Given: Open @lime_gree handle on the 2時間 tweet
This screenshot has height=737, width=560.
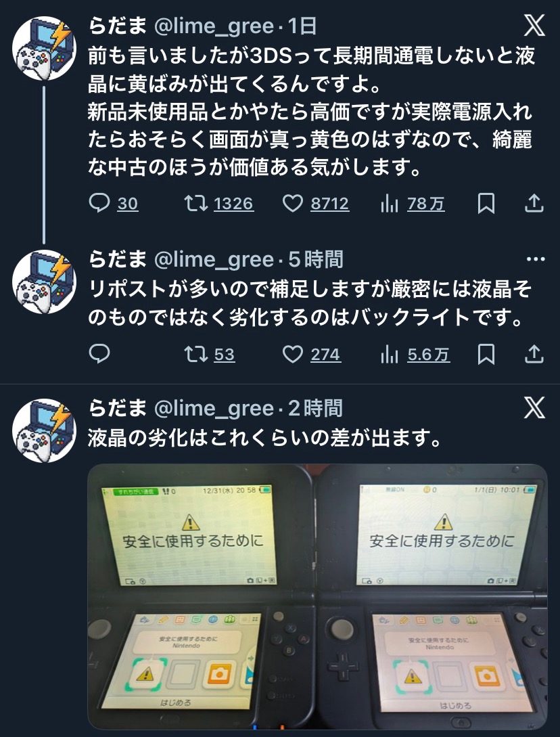Looking at the screenshot, I should click(214, 409).
